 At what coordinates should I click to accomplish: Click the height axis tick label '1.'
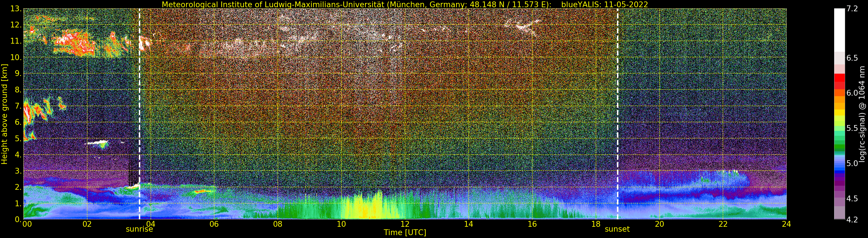tap(18, 203)
